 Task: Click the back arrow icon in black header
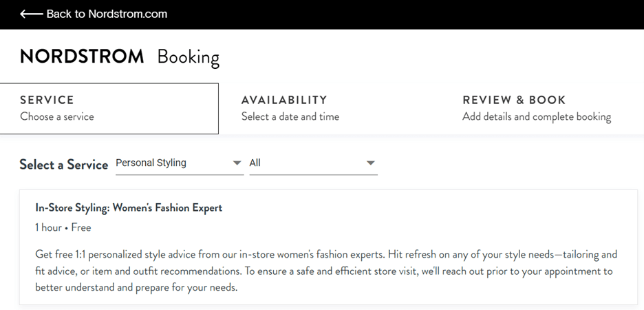click(31, 14)
